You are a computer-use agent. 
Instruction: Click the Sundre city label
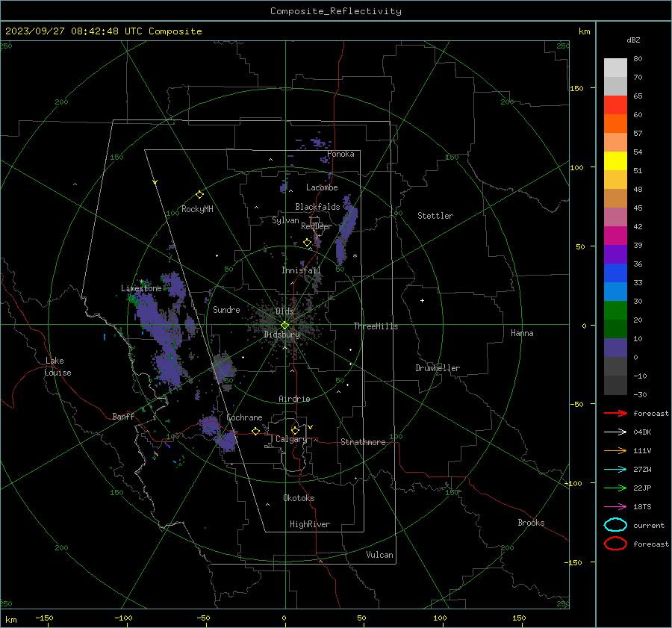226,309
